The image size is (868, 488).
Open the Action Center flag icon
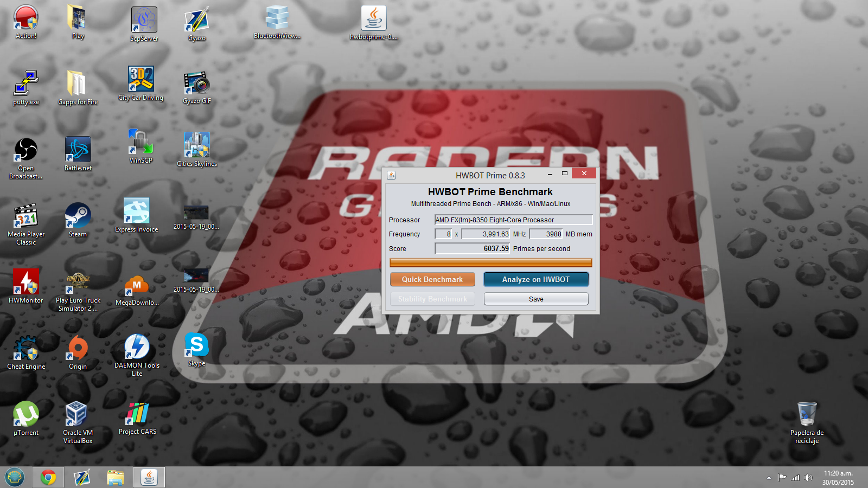782,478
